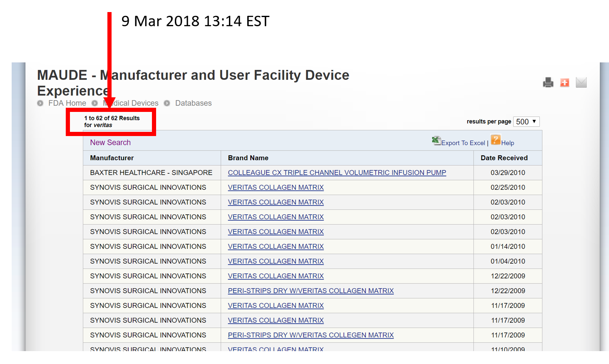The height and width of the screenshot is (364, 609).
Task: Click the printer icon to print results
Action: (548, 82)
